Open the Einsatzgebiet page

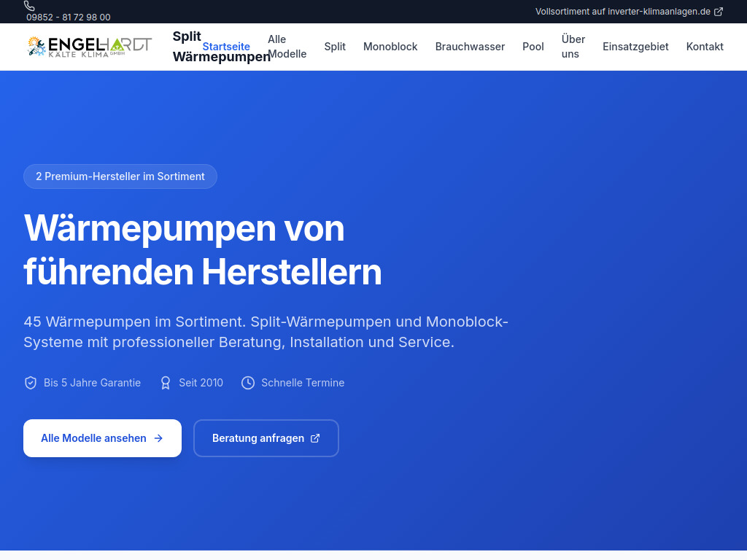tap(635, 46)
